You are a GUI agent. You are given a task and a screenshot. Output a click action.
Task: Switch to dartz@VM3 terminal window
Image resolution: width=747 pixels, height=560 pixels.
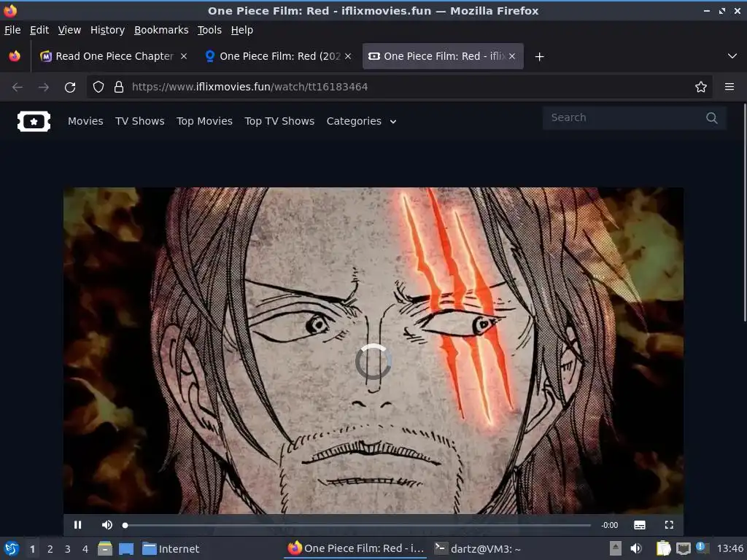coord(478,549)
